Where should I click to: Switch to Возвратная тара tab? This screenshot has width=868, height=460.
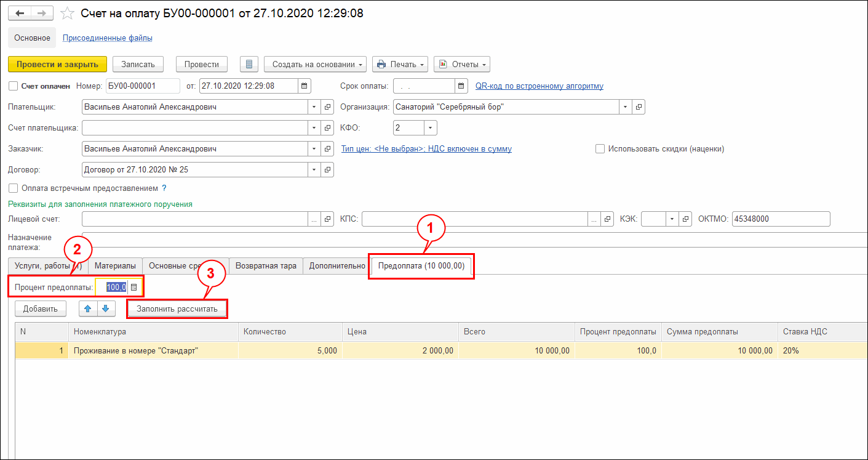[266, 265]
